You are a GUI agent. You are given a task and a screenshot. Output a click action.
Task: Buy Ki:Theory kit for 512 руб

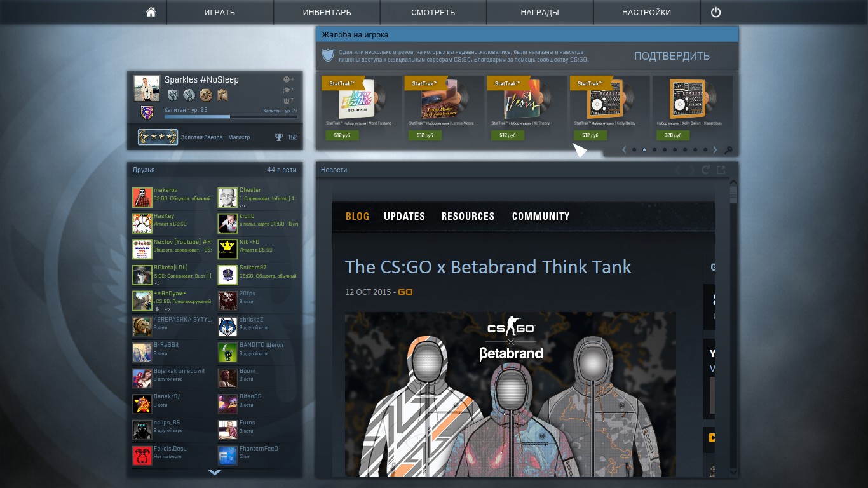(507, 135)
